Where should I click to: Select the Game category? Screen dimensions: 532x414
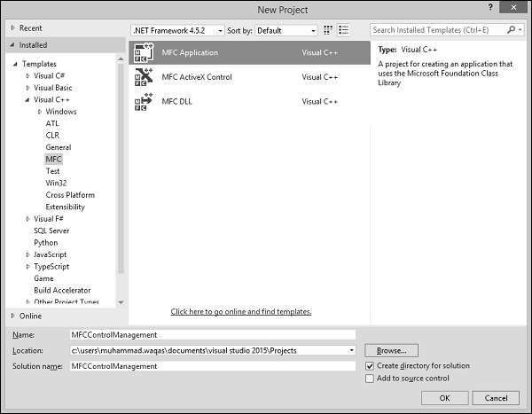(x=43, y=278)
